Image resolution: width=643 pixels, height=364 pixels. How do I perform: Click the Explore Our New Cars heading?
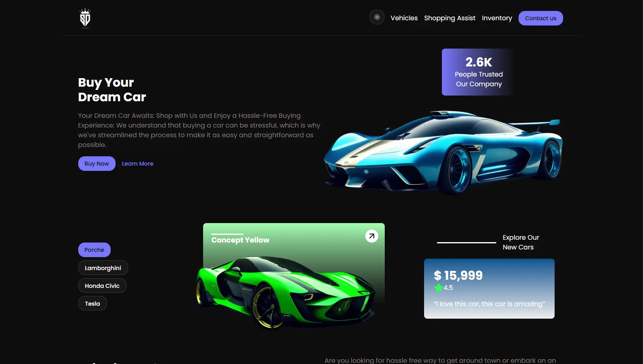pyautogui.click(x=521, y=242)
